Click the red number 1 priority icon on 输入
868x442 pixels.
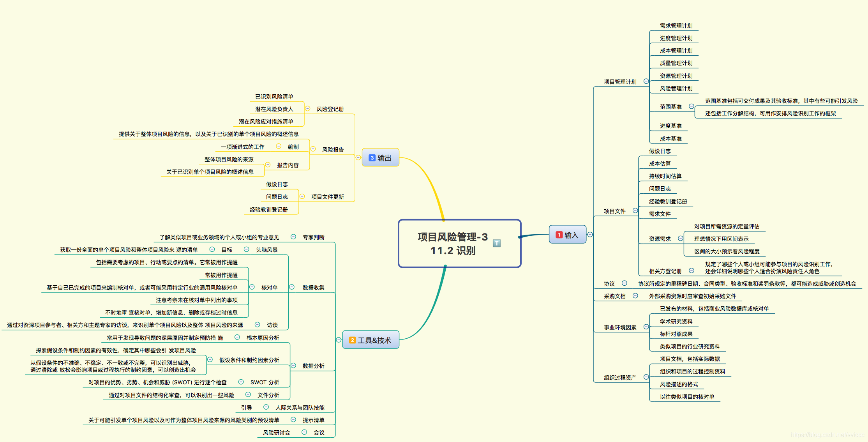[x=559, y=235]
